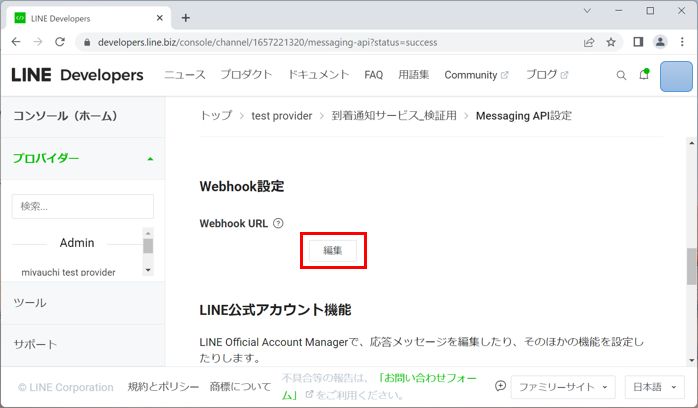The image size is (698, 408).
Task: Open 日本語 language dropdown
Action: (654, 387)
